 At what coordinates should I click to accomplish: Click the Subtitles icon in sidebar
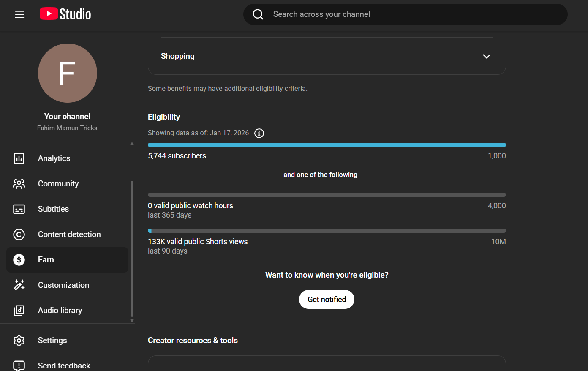(19, 209)
